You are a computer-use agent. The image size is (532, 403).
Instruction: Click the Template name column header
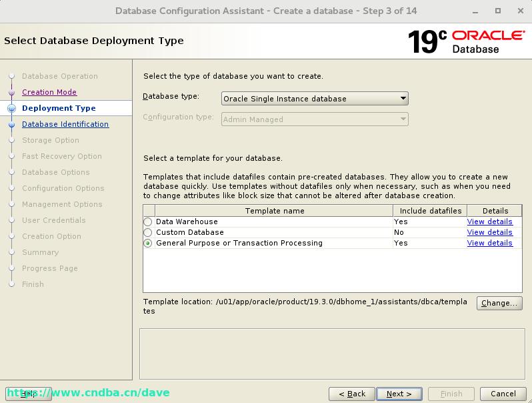tap(274, 211)
